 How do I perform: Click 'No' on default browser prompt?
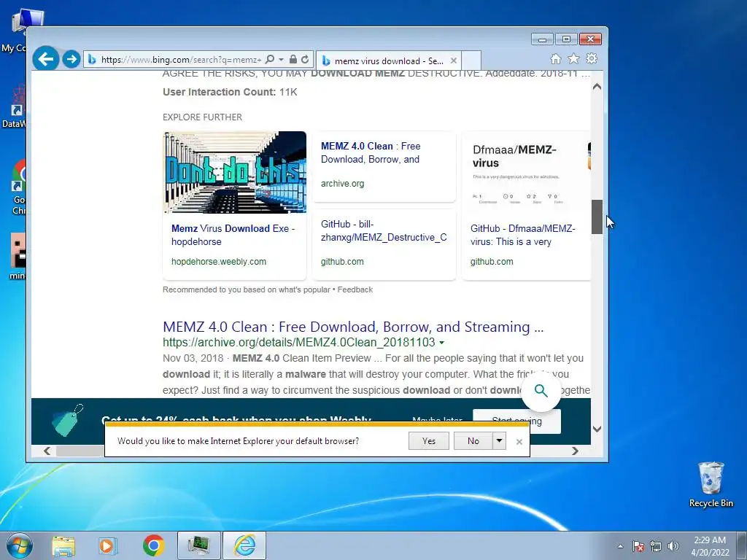tap(473, 441)
